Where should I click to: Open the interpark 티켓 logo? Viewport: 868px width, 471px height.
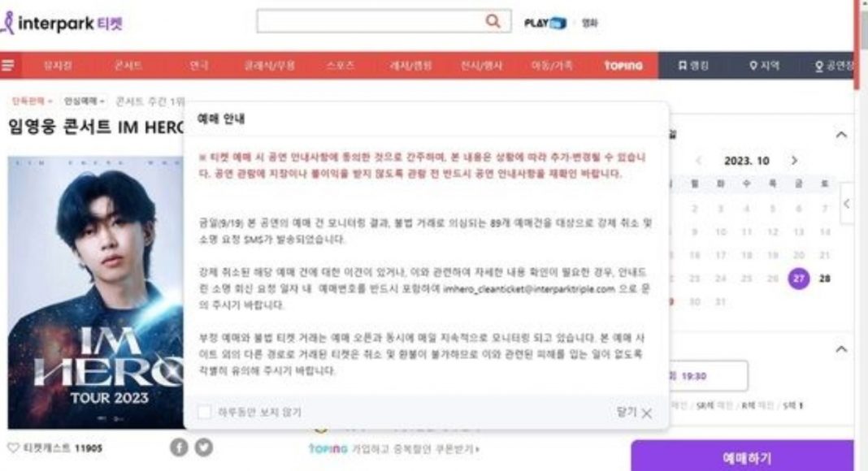point(62,24)
